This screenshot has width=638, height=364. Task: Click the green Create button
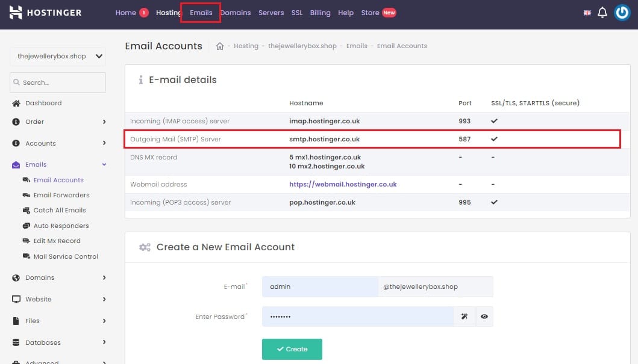click(292, 349)
